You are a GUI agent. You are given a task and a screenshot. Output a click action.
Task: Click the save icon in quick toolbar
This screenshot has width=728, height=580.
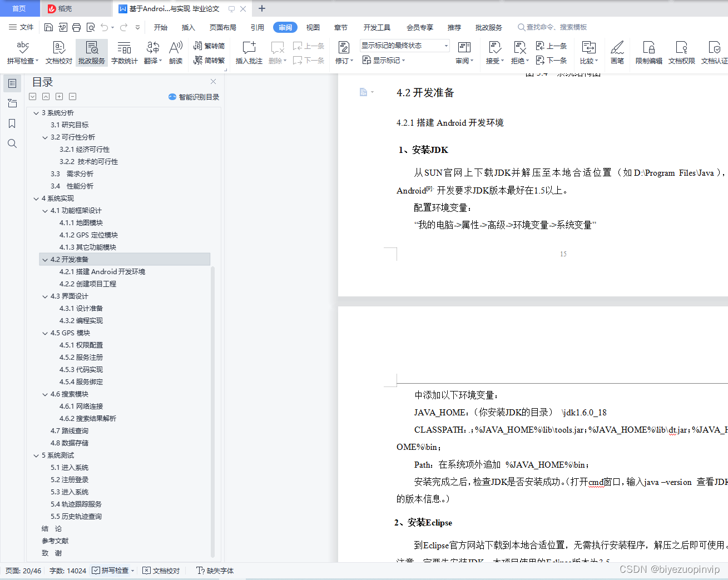click(48, 27)
